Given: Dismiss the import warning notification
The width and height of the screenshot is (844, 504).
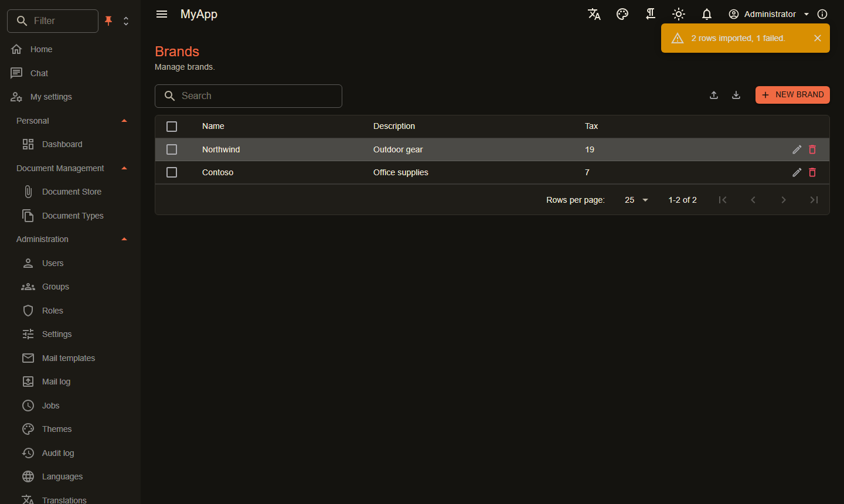Looking at the screenshot, I should coord(818,38).
